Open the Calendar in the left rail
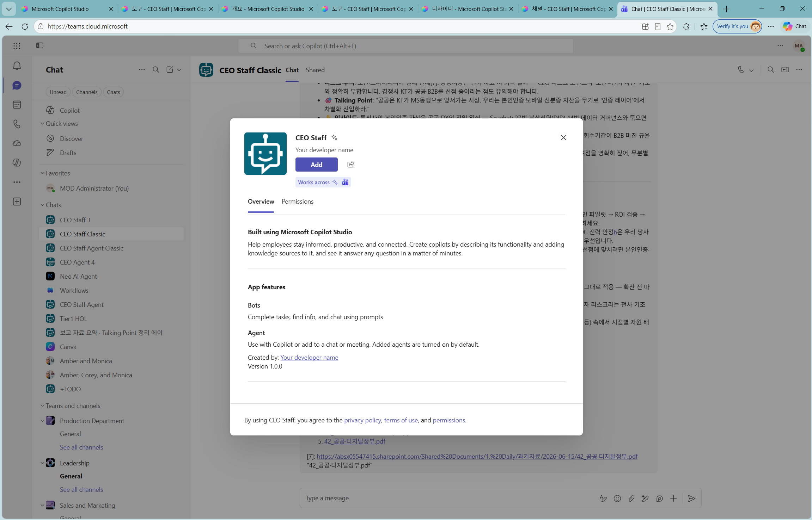This screenshot has height=520, width=812. tap(17, 105)
